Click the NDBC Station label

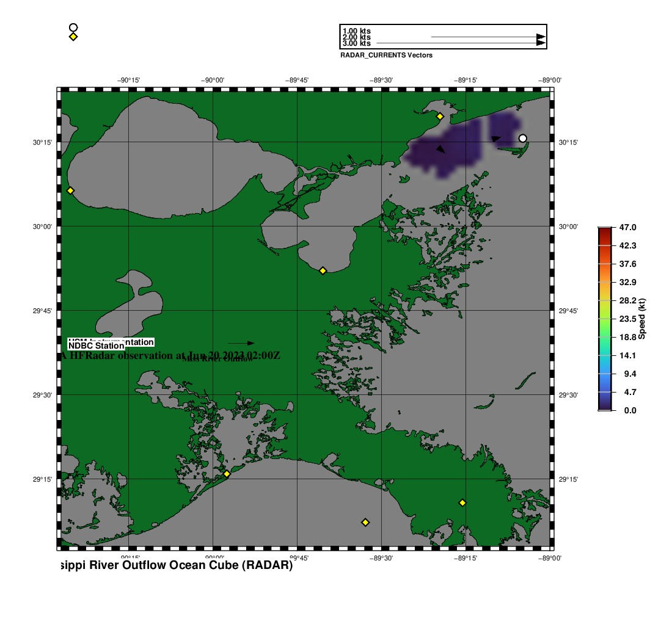tap(97, 346)
